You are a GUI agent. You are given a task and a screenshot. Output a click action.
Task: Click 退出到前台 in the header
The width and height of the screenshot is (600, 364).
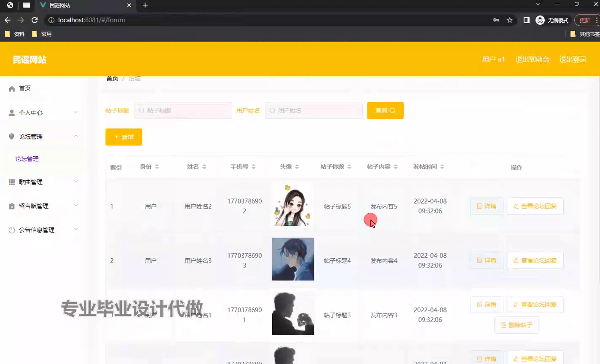click(x=532, y=59)
